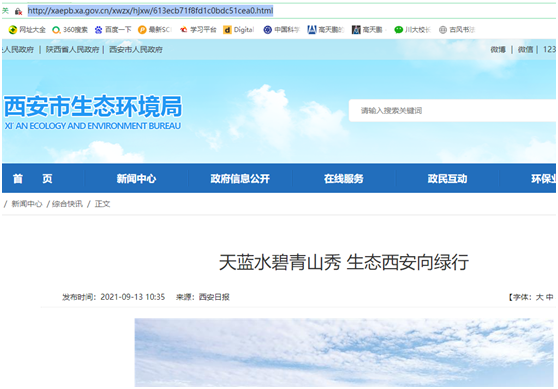
Task: Open the 环保业务 navigation menu item
Action: point(543,179)
